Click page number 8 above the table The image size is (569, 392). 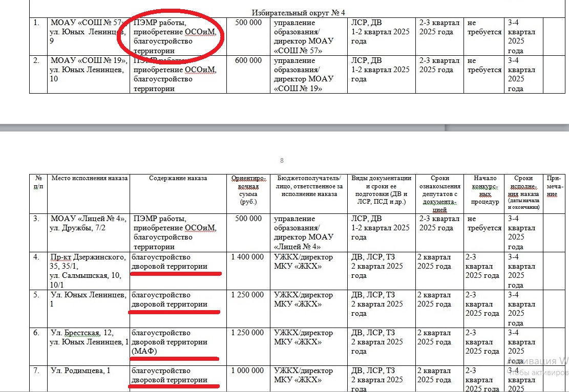(x=282, y=161)
